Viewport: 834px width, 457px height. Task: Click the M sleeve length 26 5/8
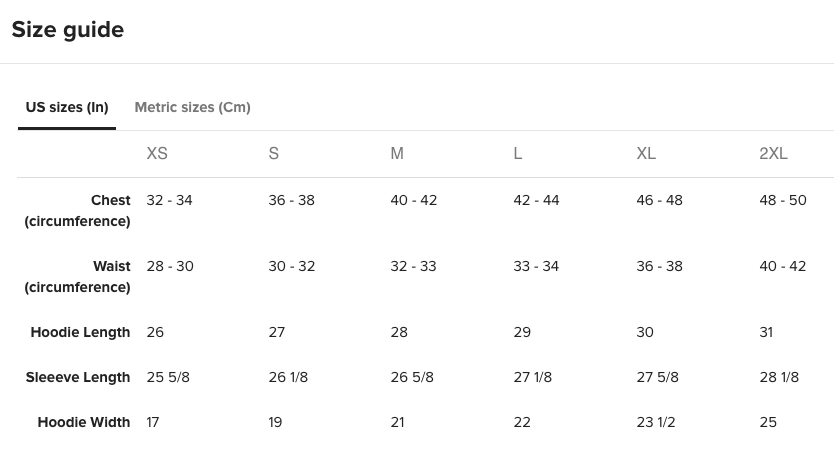point(412,378)
